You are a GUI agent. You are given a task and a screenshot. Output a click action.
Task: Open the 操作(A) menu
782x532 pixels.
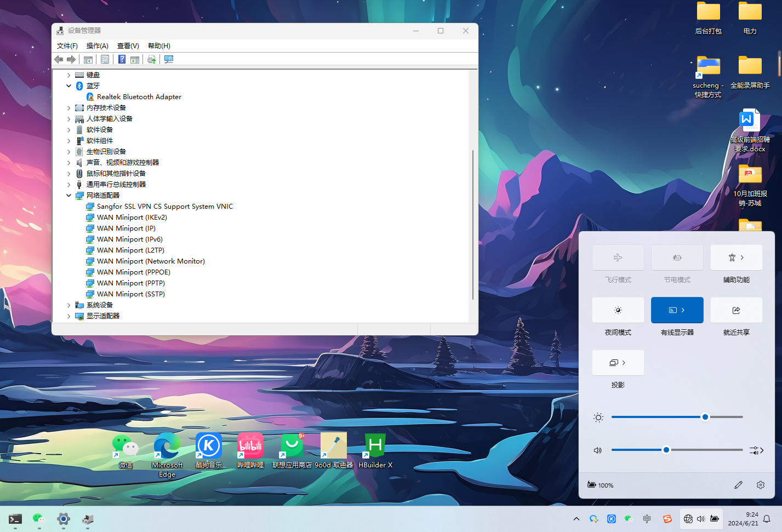(98, 46)
